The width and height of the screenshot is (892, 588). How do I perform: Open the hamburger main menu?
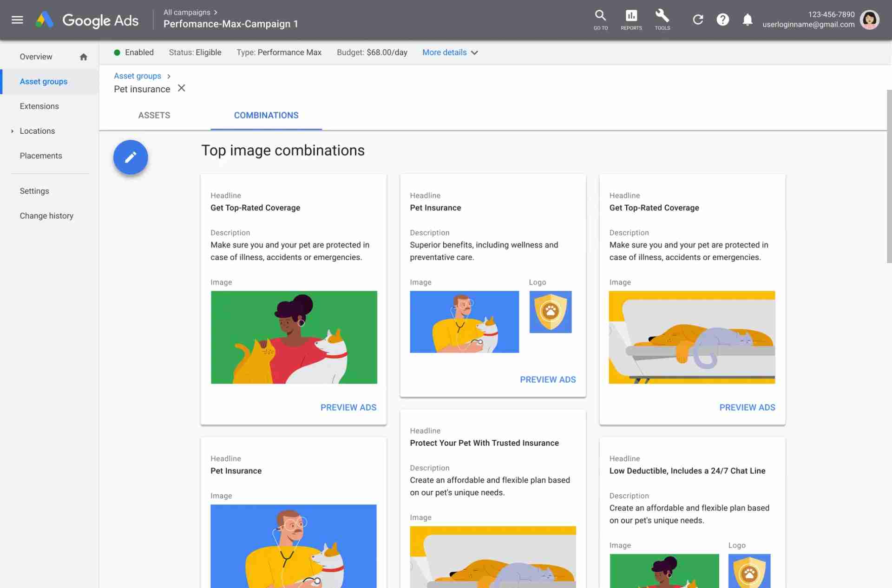click(17, 20)
